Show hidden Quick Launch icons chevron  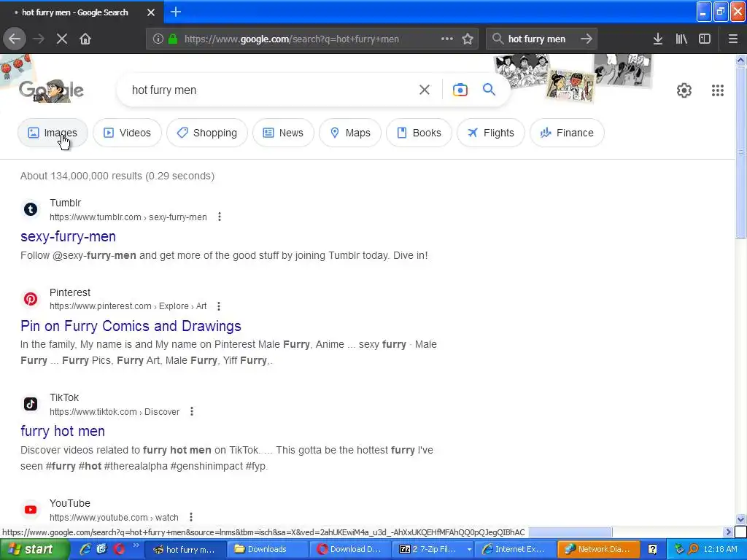(x=136, y=545)
